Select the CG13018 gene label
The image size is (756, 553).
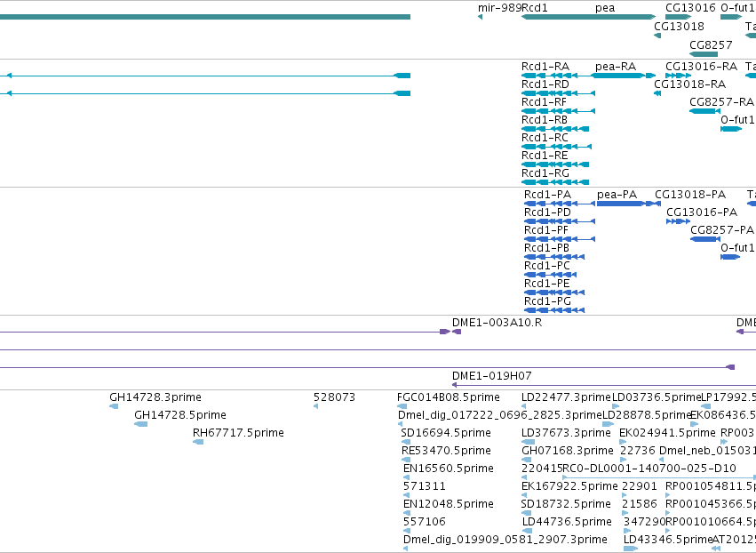[679, 27]
